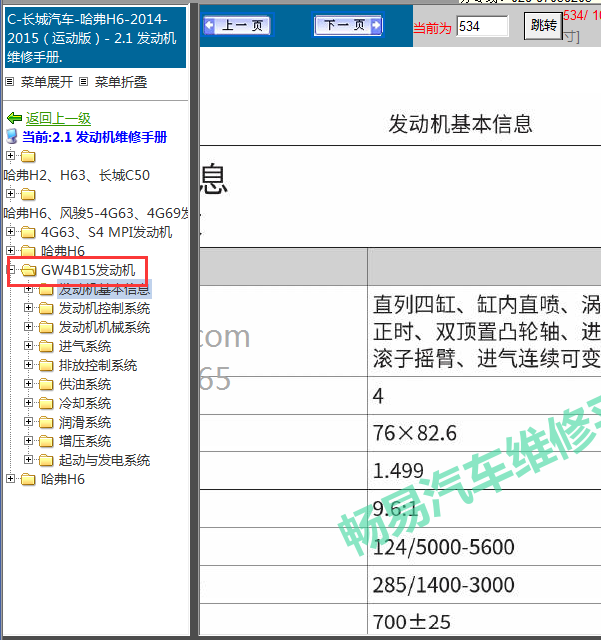This screenshot has height=640, width=601.
Task: Expand the 哈弗H6、风骏5-4G63 node
Action: coord(11,193)
